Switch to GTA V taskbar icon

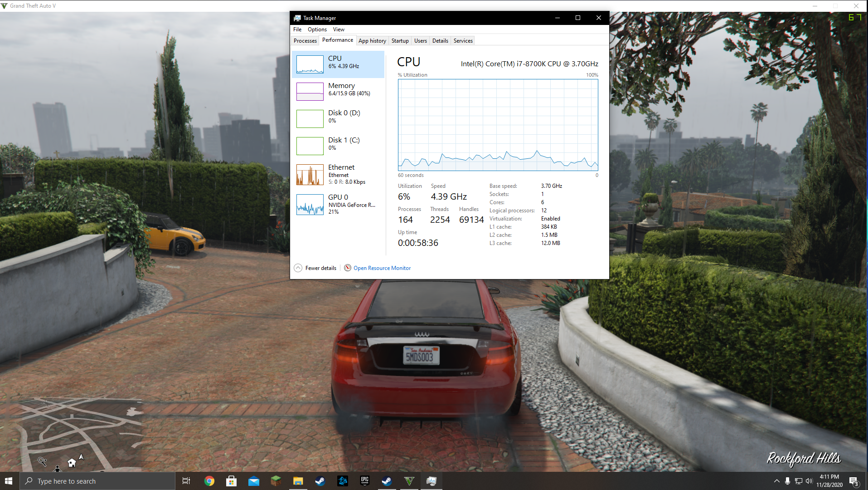pos(409,481)
